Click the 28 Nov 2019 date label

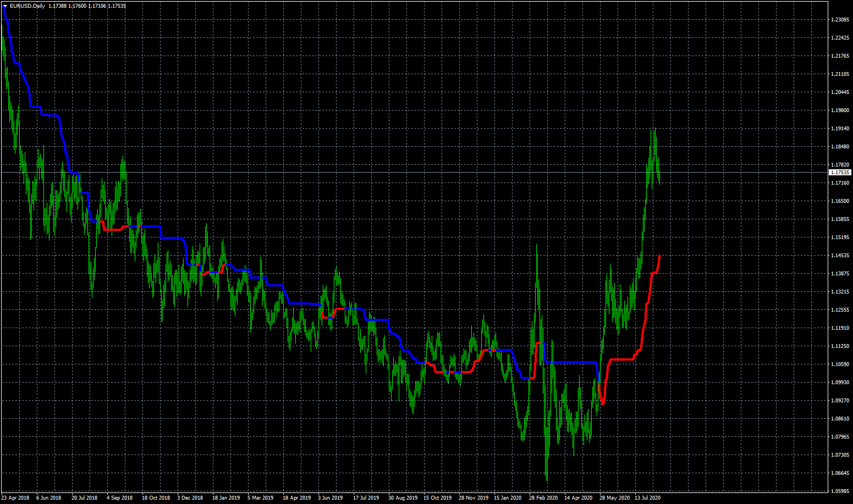coord(474,498)
